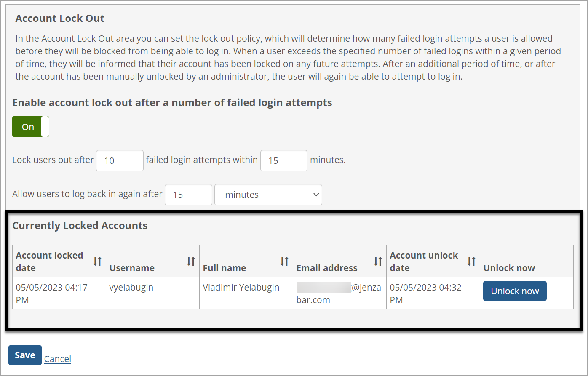Select the failed login attempts field showing 10
This screenshot has height=376, width=588.
click(120, 160)
